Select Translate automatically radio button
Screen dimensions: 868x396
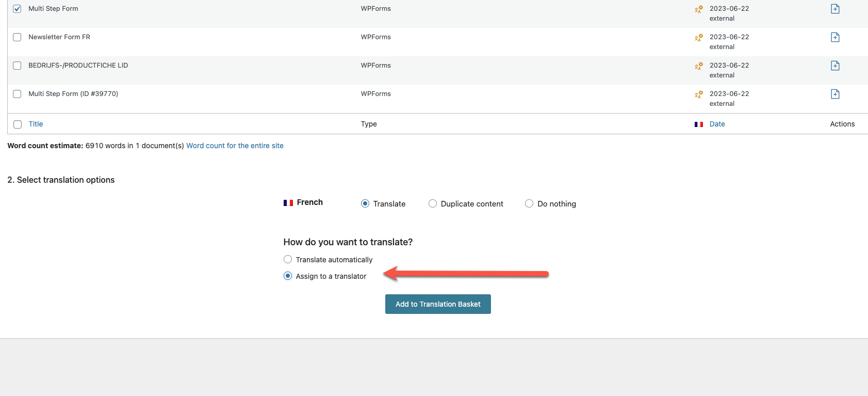[288, 259]
